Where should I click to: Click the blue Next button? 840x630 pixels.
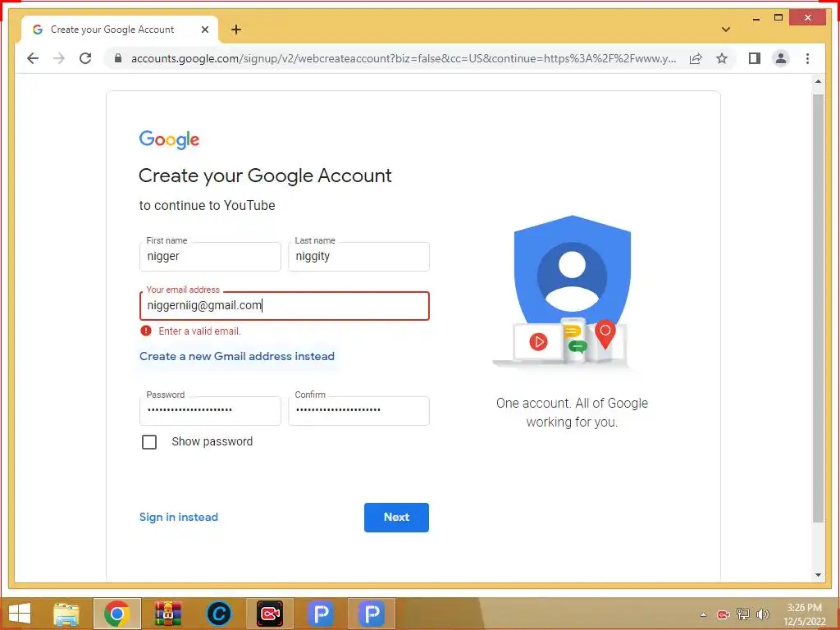point(396,517)
